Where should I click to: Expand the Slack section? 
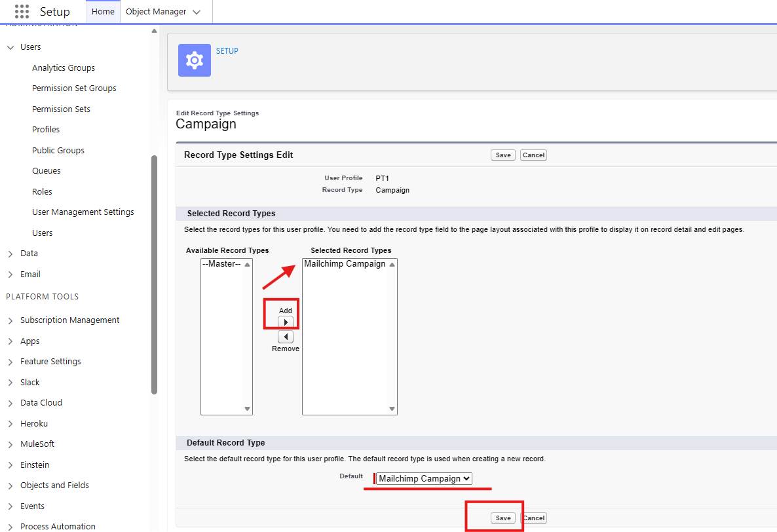[10, 383]
